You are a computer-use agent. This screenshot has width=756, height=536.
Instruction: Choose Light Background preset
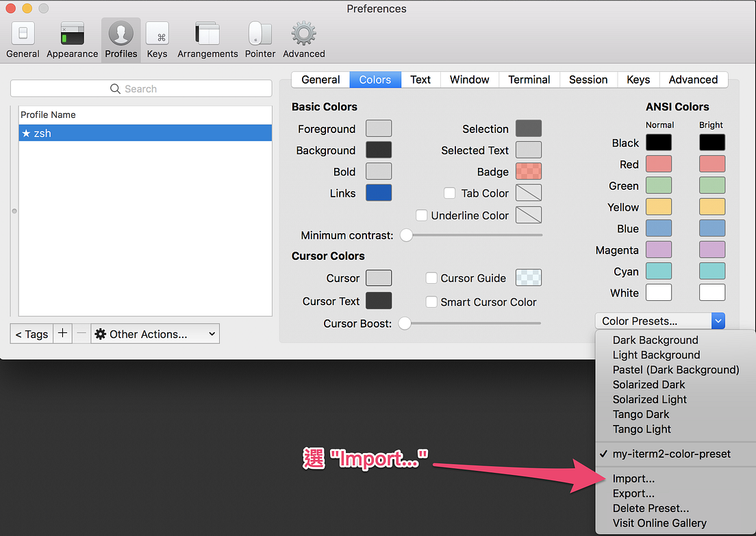coord(675,355)
